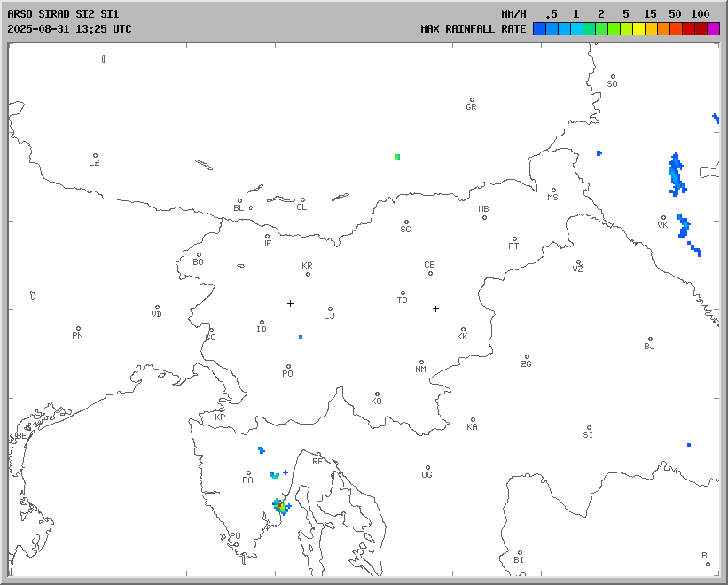Select the GO city label
The width and height of the screenshot is (728, 585).
click(211, 338)
